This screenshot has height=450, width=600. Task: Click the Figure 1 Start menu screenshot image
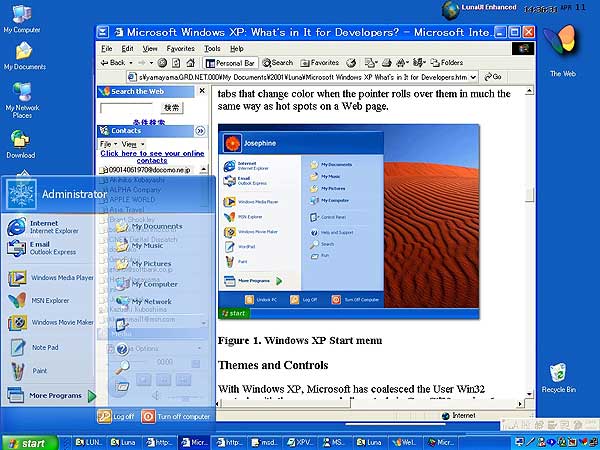(x=349, y=221)
